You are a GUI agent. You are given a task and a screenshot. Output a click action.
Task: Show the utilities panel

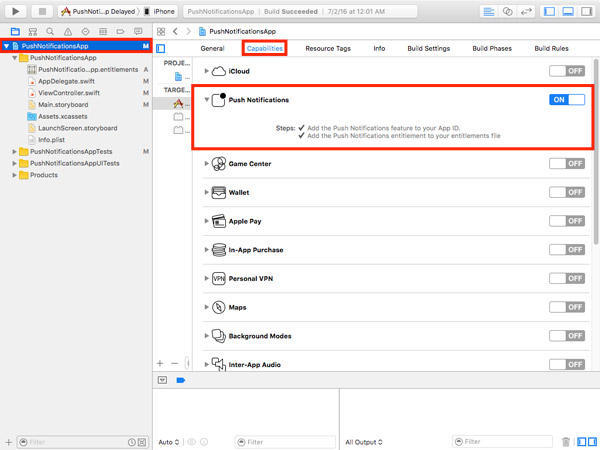click(x=587, y=11)
